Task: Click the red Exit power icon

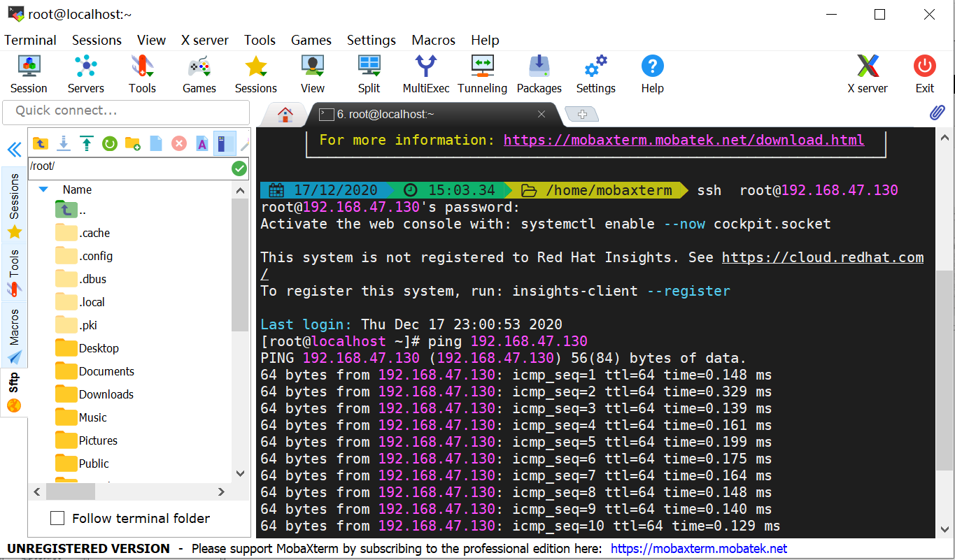Action: click(925, 74)
